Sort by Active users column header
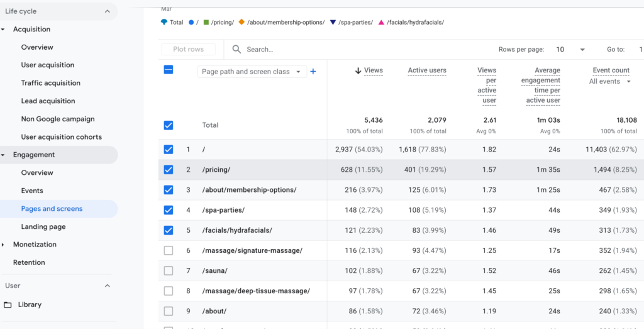Screen dimensions: 644x329 [427, 70]
